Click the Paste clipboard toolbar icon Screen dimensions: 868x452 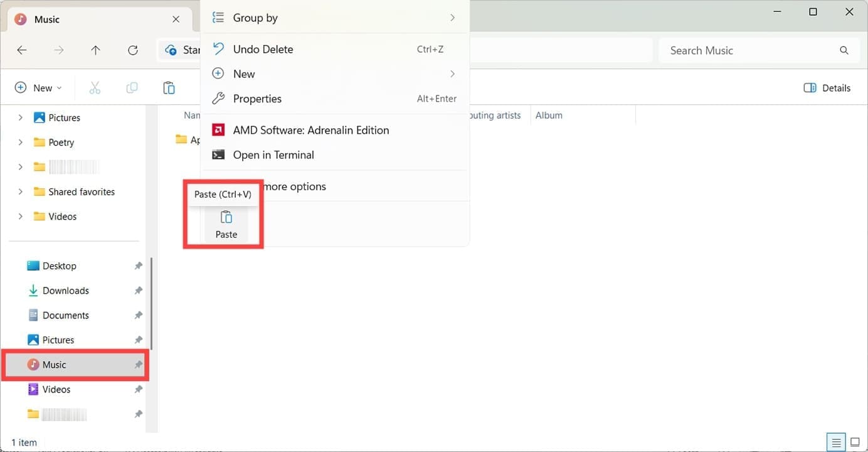click(x=169, y=88)
